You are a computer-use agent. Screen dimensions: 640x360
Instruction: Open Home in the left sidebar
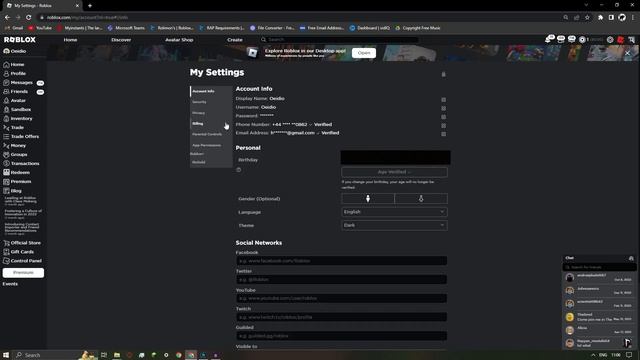(x=14, y=64)
